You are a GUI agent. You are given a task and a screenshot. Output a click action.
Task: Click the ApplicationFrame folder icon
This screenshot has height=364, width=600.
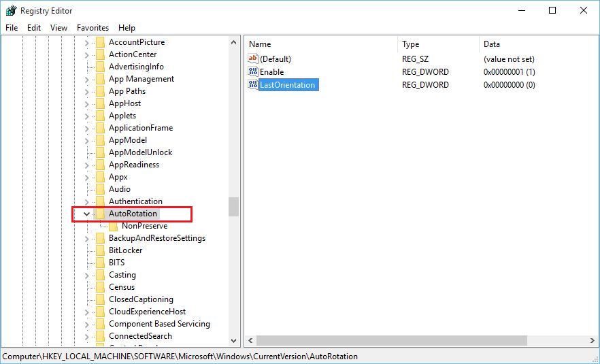click(x=100, y=128)
